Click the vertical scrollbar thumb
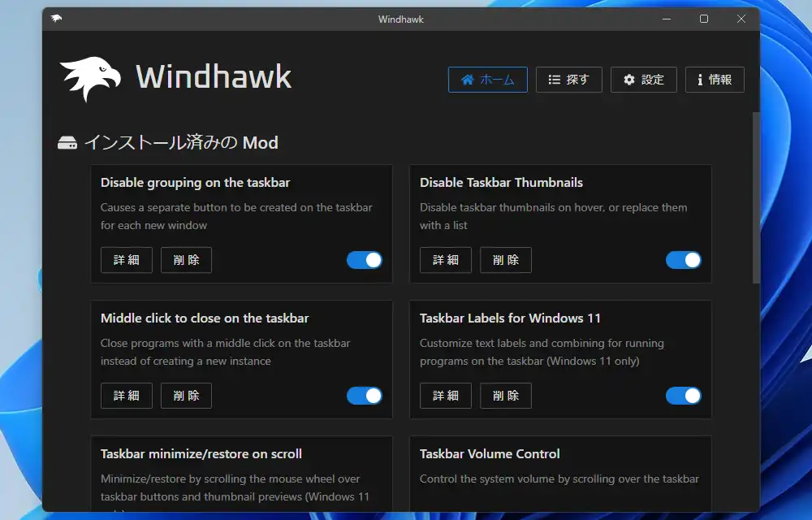This screenshot has height=520, width=812. [x=756, y=197]
